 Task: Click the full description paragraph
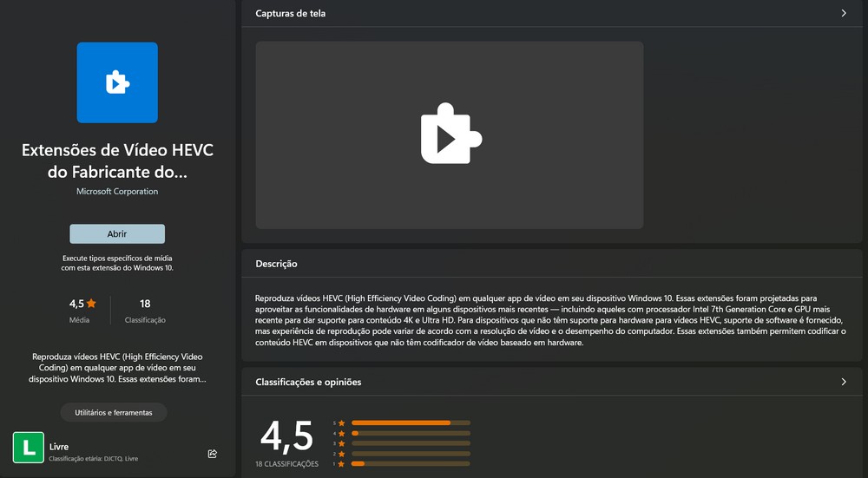pos(551,320)
